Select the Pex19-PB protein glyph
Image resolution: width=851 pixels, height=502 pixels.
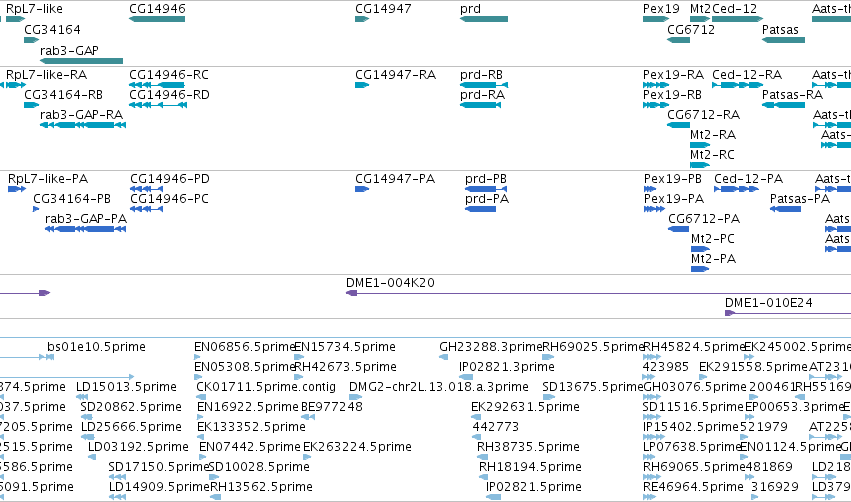[650, 189]
